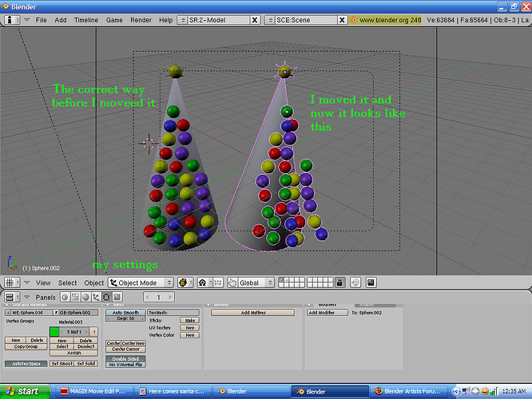The width and height of the screenshot is (532, 399).
Task: Click the frame number field showing 1
Action: point(159,298)
